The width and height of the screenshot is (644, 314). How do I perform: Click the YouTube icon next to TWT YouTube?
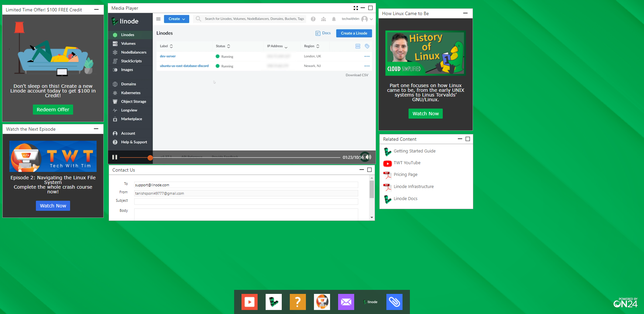pyautogui.click(x=387, y=164)
